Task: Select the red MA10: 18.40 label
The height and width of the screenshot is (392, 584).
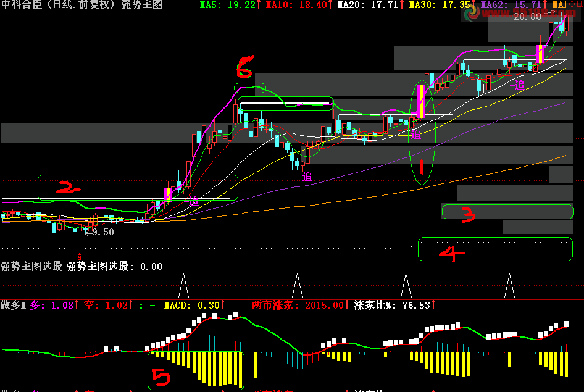Action: tap(296, 4)
